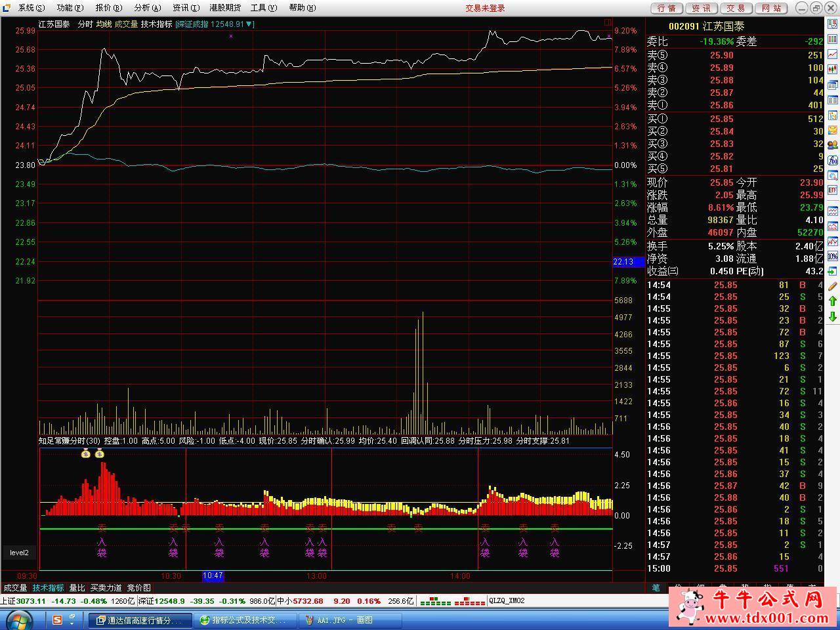Switch to the 买卖力道 bottom tab
This screenshot has width=840, height=630.
[x=106, y=588]
